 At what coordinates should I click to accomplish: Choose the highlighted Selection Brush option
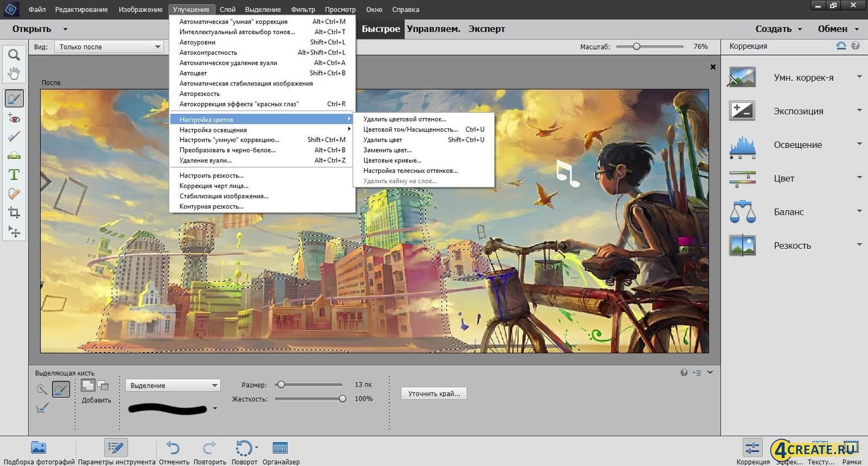point(61,389)
